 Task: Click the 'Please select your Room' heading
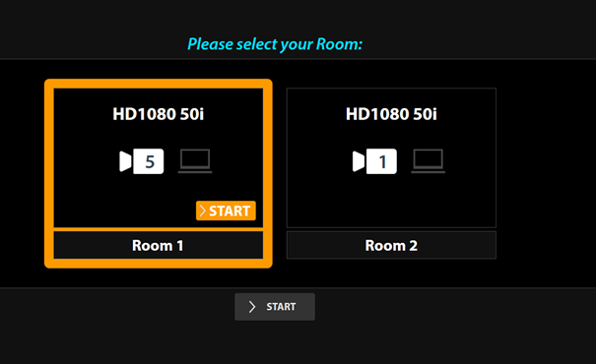point(275,44)
